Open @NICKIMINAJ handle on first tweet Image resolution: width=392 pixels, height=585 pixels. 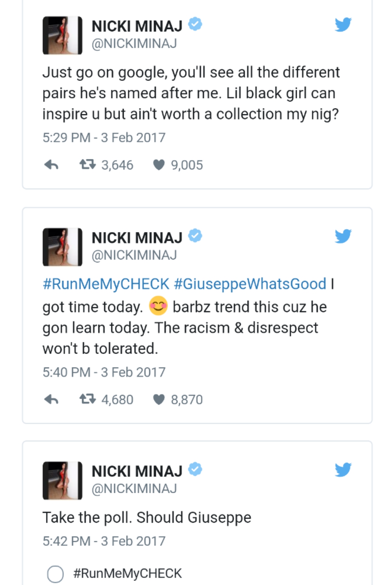pos(134,44)
